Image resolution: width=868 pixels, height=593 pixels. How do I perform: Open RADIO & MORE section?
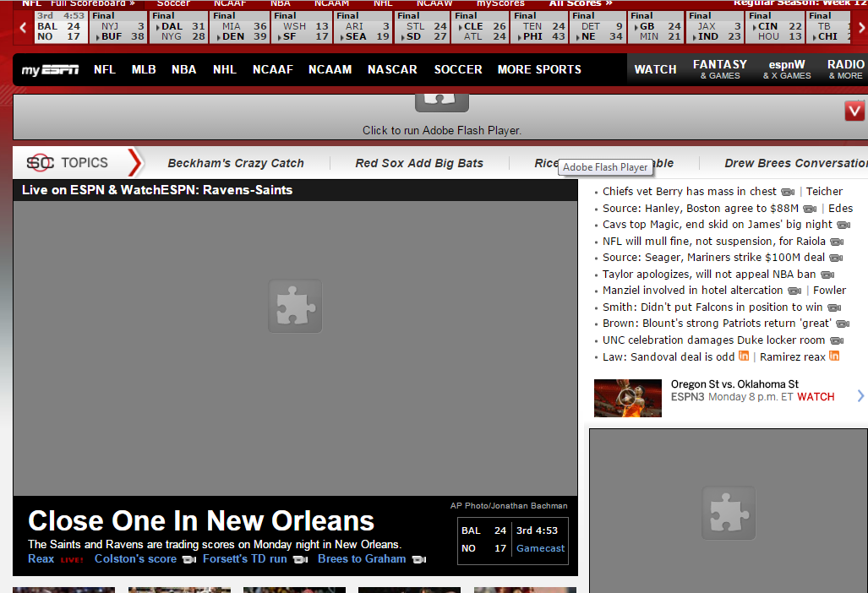coord(846,69)
